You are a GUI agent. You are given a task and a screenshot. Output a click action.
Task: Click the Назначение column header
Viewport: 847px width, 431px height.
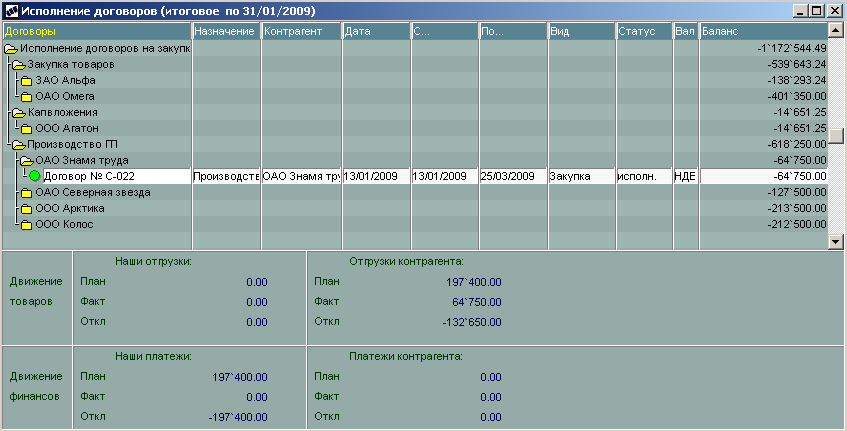tap(226, 31)
